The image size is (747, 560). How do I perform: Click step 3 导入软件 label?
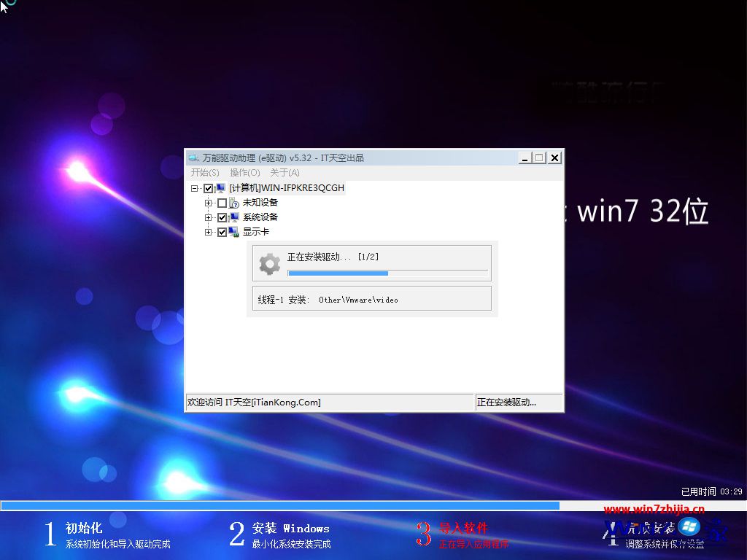[463, 528]
